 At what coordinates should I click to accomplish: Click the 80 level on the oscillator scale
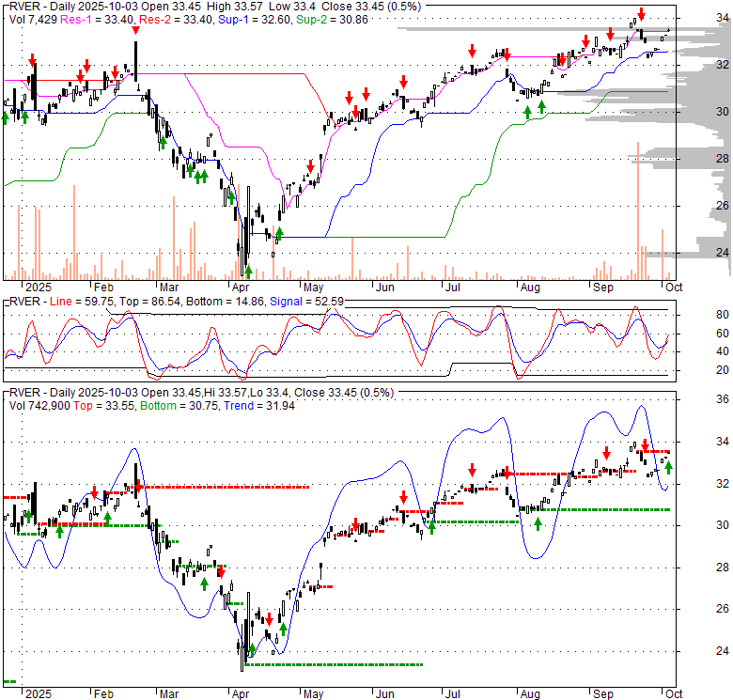(698, 315)
